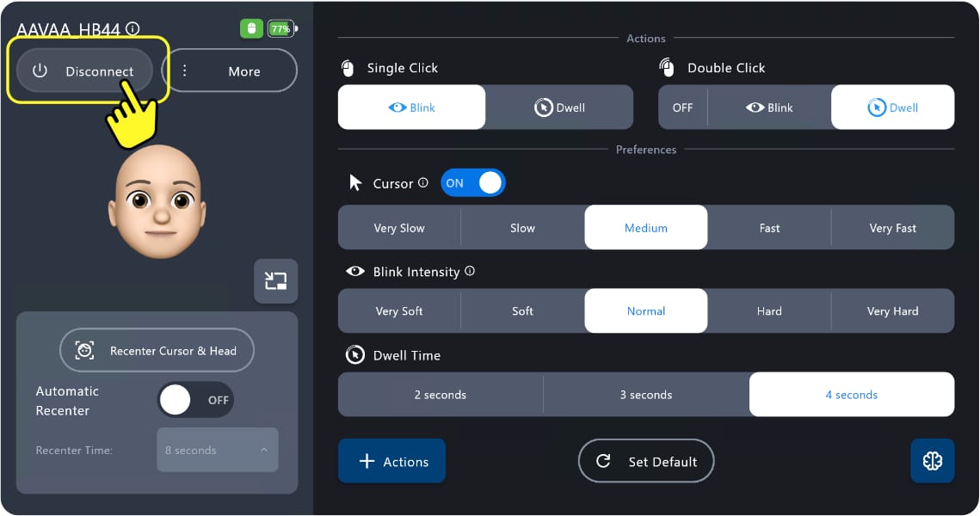Click the Set Default button
This screenshot has width=980, height=516.
pos(646,462)
